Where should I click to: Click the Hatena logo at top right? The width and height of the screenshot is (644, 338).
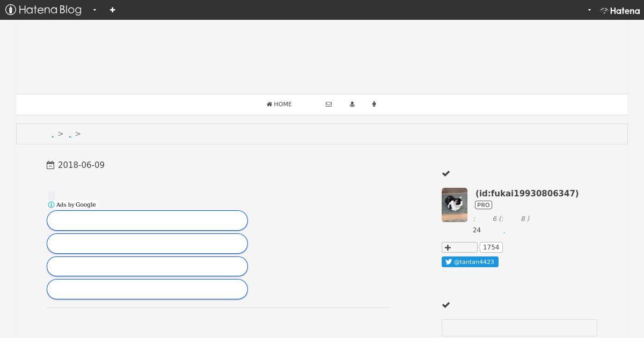620,10
